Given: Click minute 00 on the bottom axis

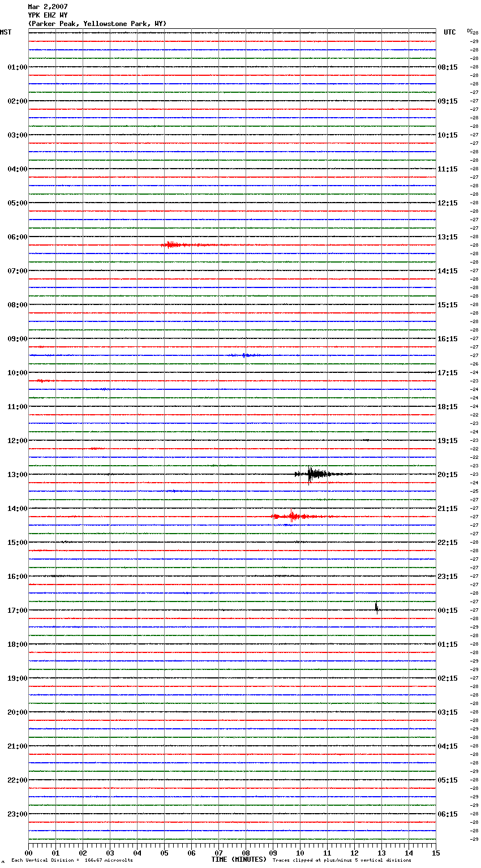Looking at the screenshot, I should click(x=28, y=853).
